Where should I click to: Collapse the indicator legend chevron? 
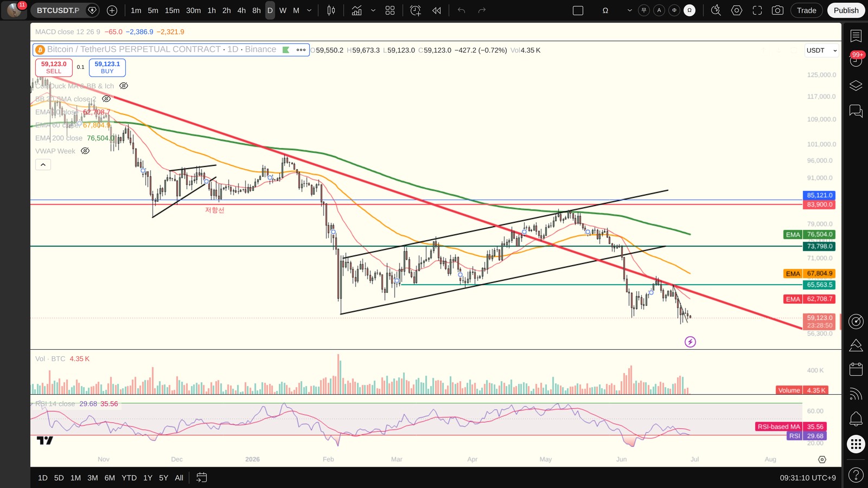coord(43,164)
